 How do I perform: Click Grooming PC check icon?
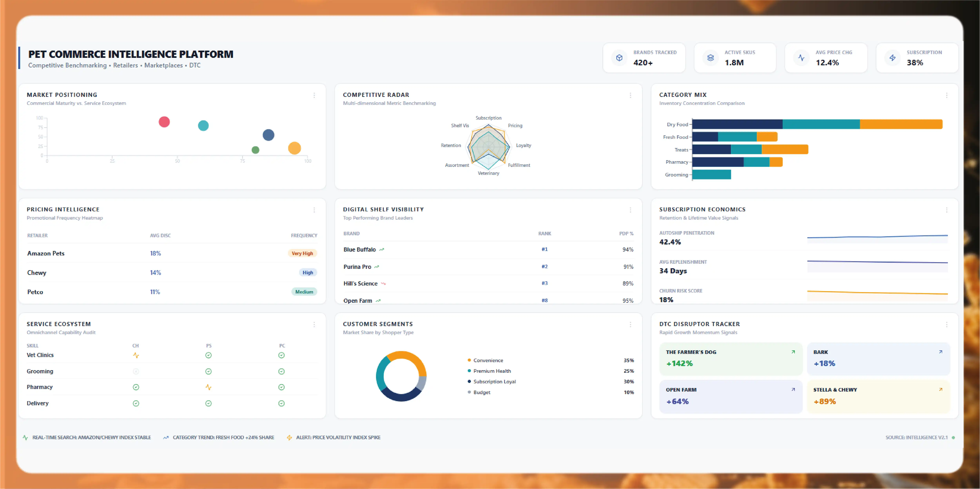click(x=282, y=371)
